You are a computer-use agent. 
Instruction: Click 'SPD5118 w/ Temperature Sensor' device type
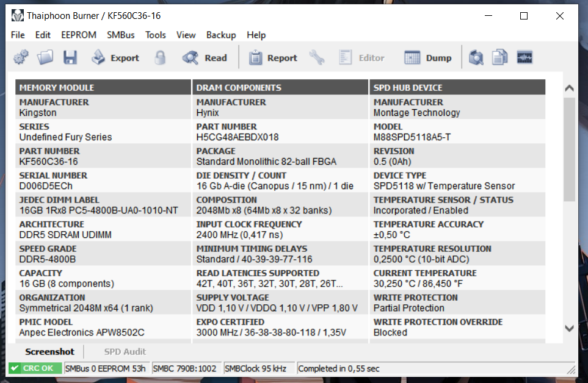[x=444, y=185]
